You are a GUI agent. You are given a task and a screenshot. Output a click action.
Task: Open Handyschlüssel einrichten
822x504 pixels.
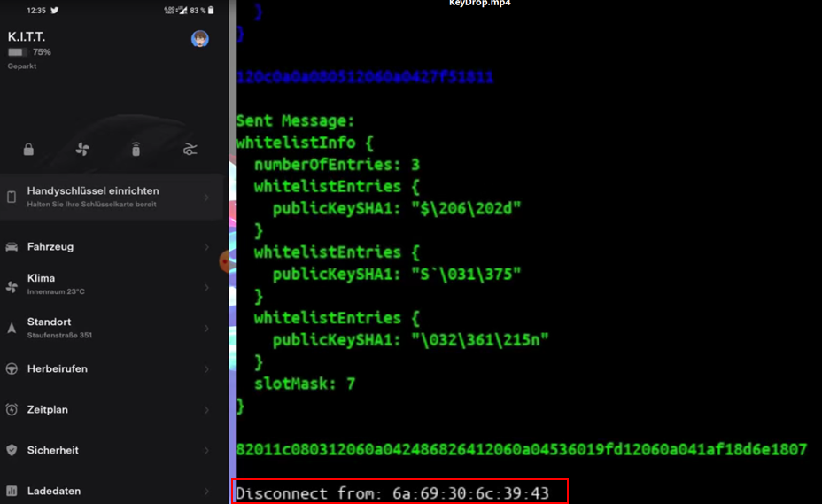point(112,197)
